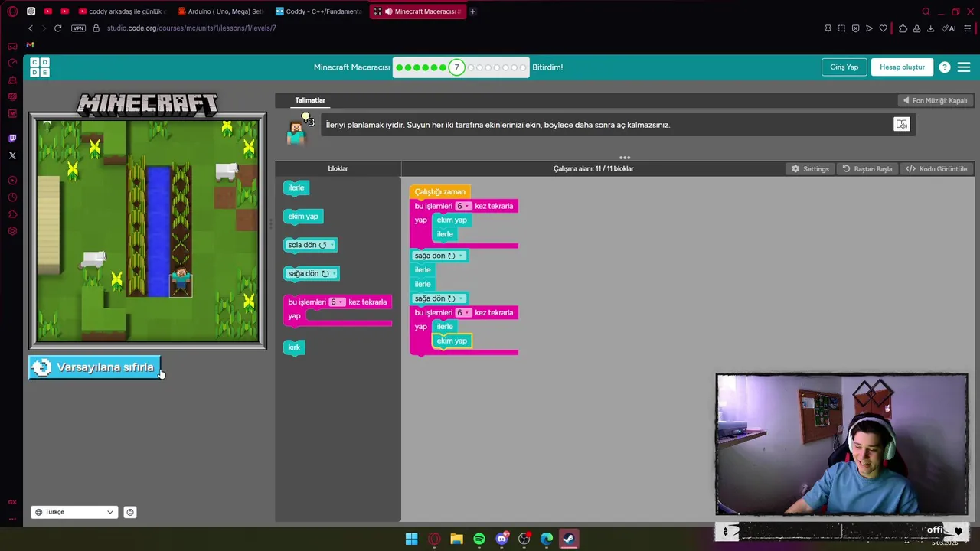This screenshot has width=980, height=551.
Task: Switch to the Arduino (Uno, Mega) browser tab
Action: [220, 11]
